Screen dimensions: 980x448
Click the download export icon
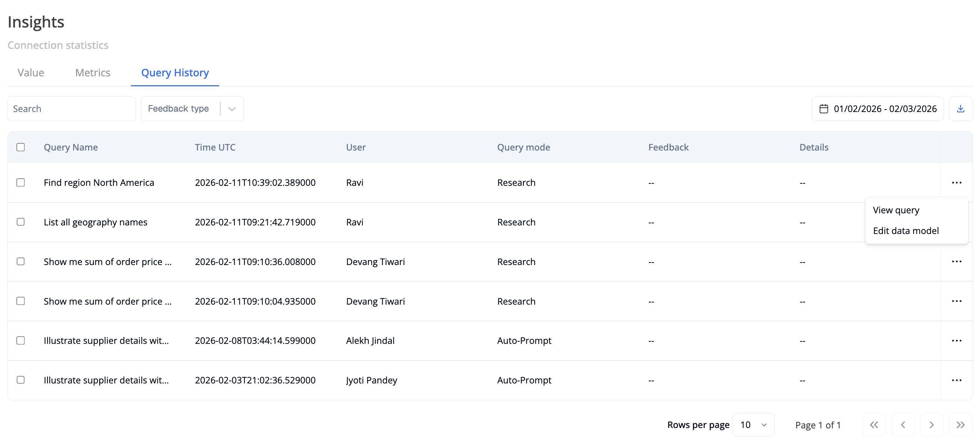[961, 108]
